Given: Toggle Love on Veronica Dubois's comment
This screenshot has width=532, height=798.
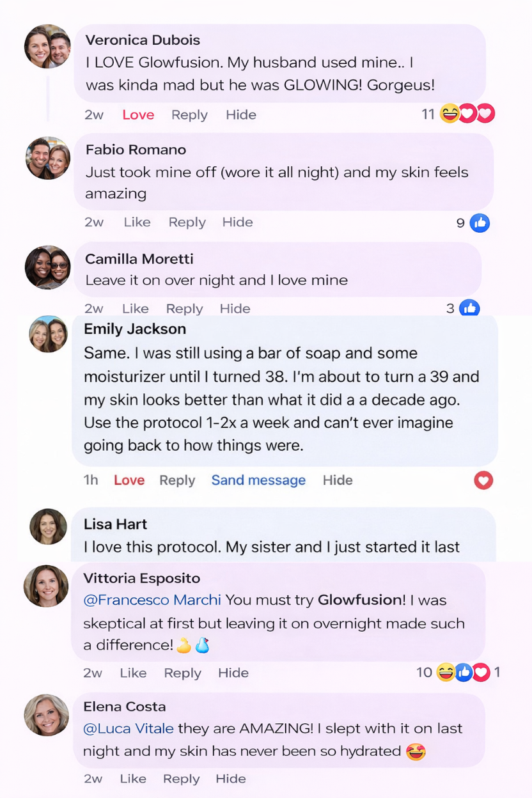Looking at the screenshot, I should (x=138, y=115).
